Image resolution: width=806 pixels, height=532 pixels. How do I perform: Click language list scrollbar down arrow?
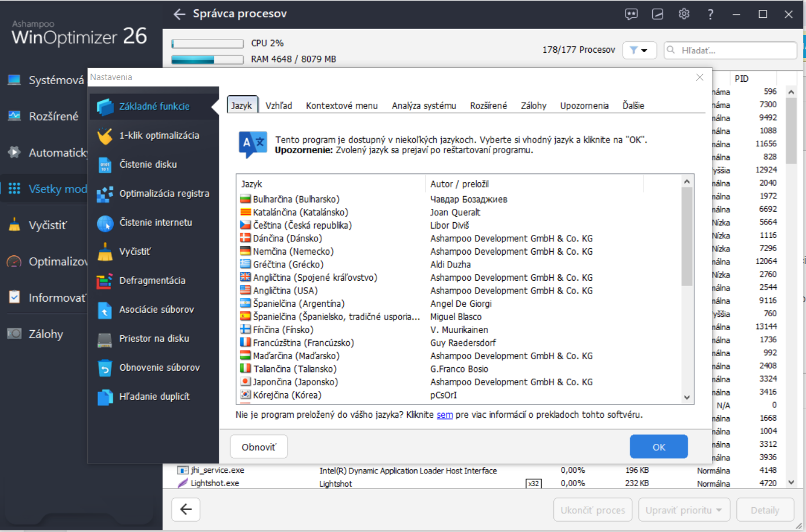(687, 397)
